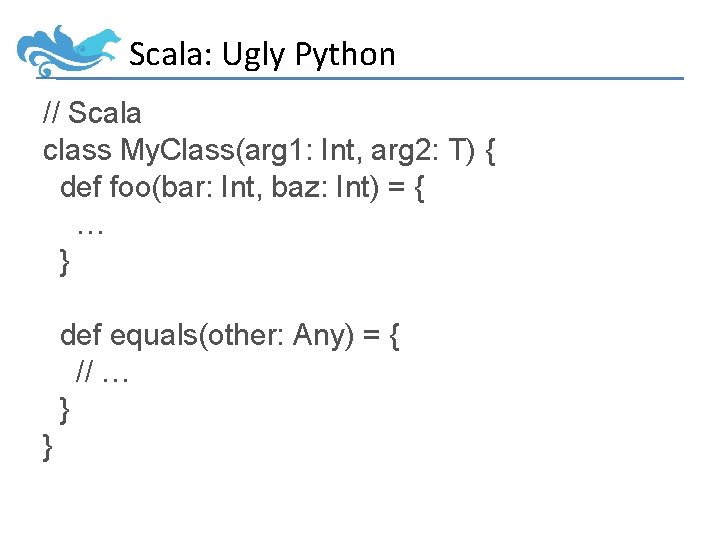Image resolution: width=720 pixels, height=540 pixels.
Task: Click the opening brace after "arg2: T)"
Action: 490,151
